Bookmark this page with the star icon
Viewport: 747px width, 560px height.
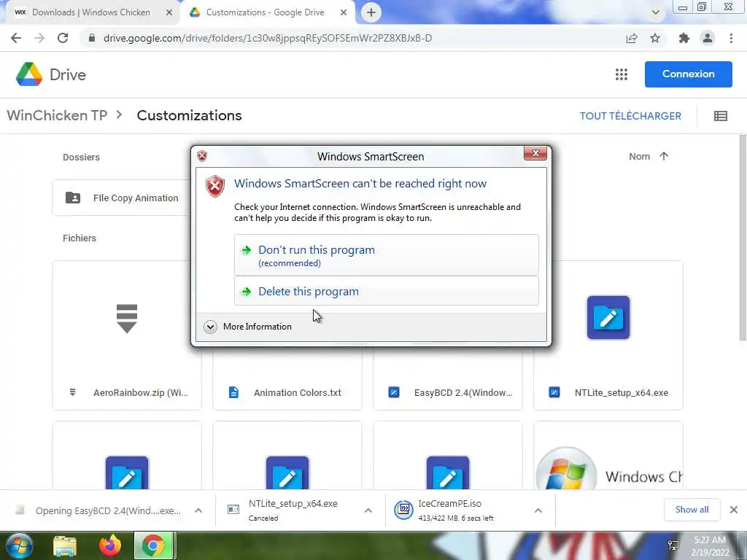[x=655, y=38]
